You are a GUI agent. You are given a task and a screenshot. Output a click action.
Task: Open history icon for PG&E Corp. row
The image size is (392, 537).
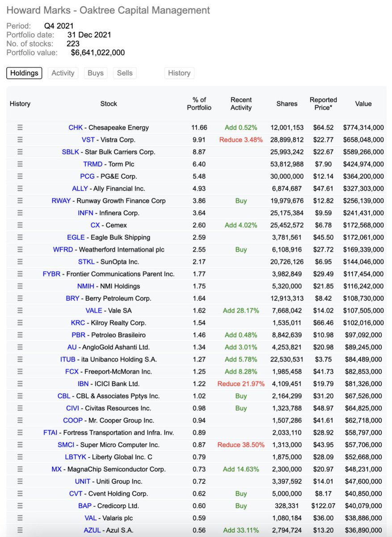(20, 176)
